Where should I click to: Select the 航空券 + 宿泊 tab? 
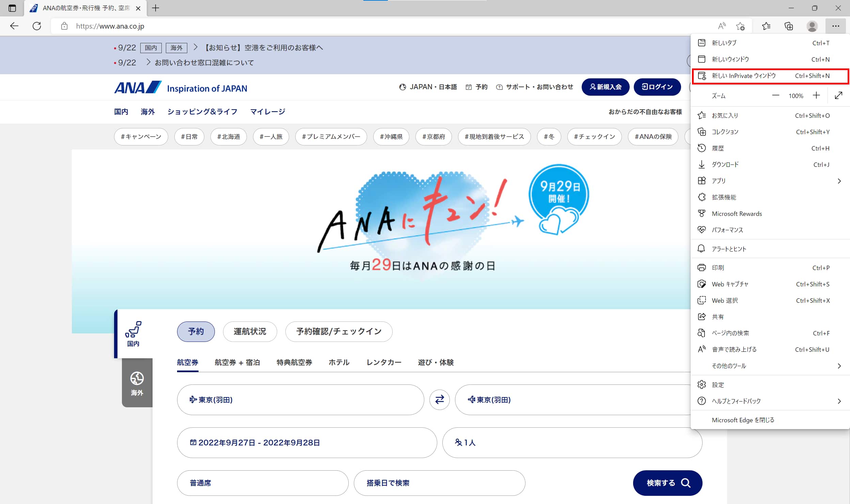tap(237, 362)
